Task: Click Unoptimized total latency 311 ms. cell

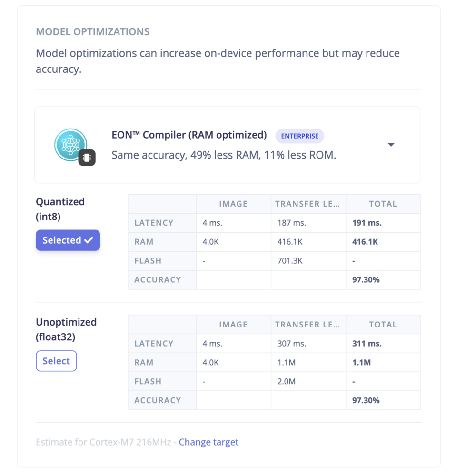Action: pyautogui.click(x=383, y=344)
